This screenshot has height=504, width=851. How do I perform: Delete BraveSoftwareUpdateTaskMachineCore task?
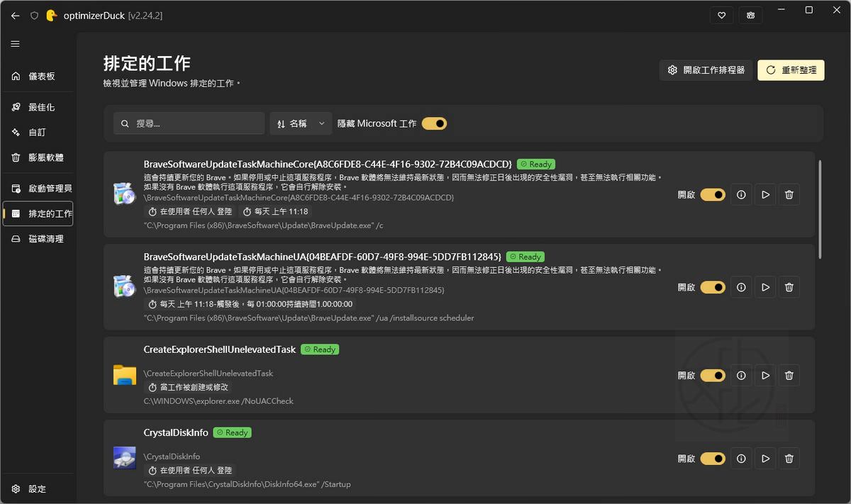(x=789, y=194)
